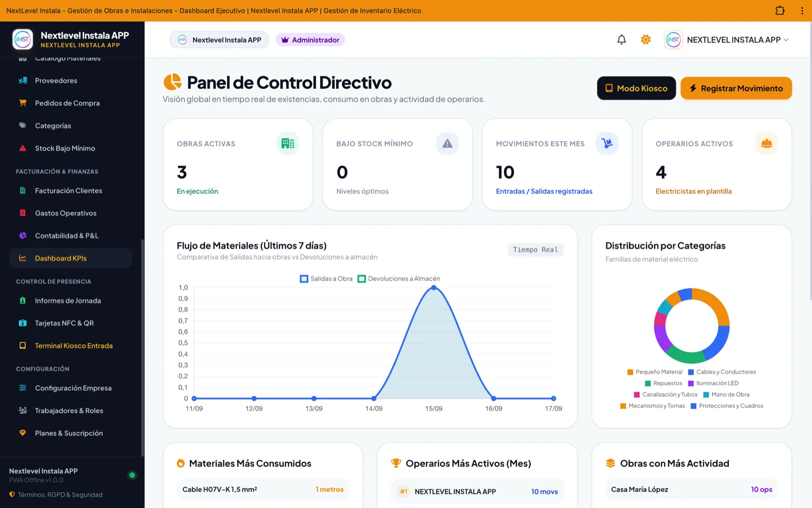Click the Modo Kiosco button
Viewport: 812px width, 508px height.
[636, 88]
